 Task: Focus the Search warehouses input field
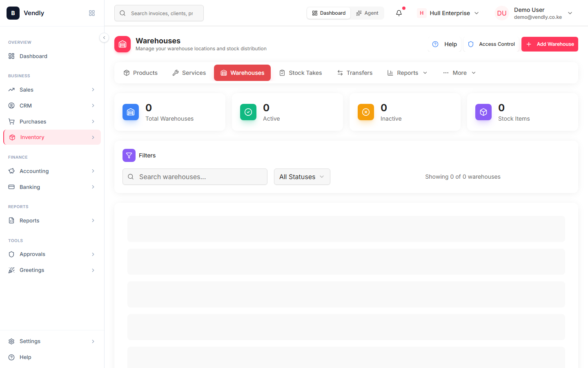pyautogui.click(x=195, y=177)
